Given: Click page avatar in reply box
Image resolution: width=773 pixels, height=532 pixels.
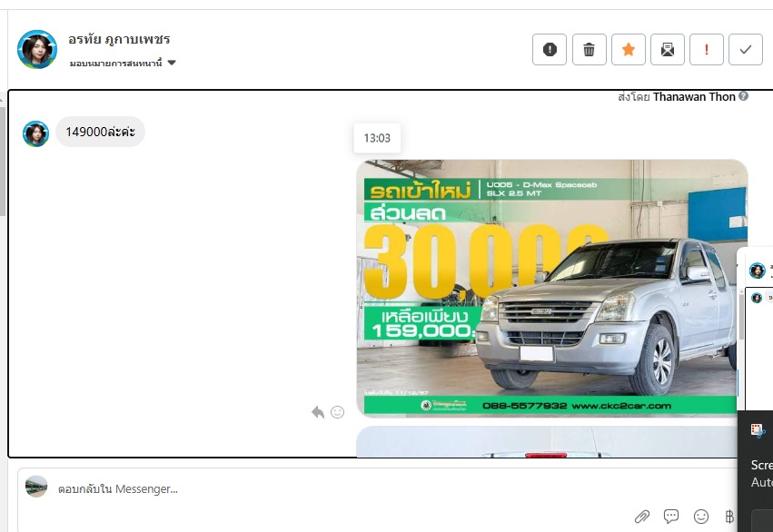Looking at the screenshot, I should 36,487.
